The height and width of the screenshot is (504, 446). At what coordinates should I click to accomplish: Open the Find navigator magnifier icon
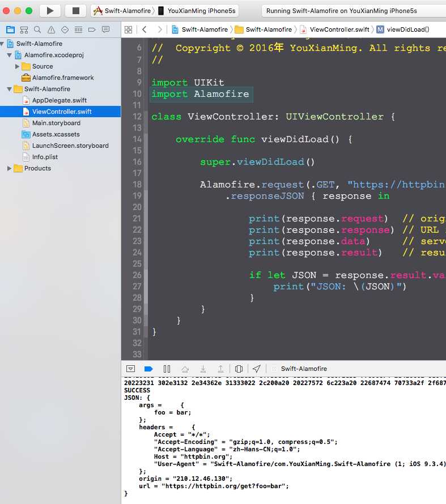(x=37, y=30)
